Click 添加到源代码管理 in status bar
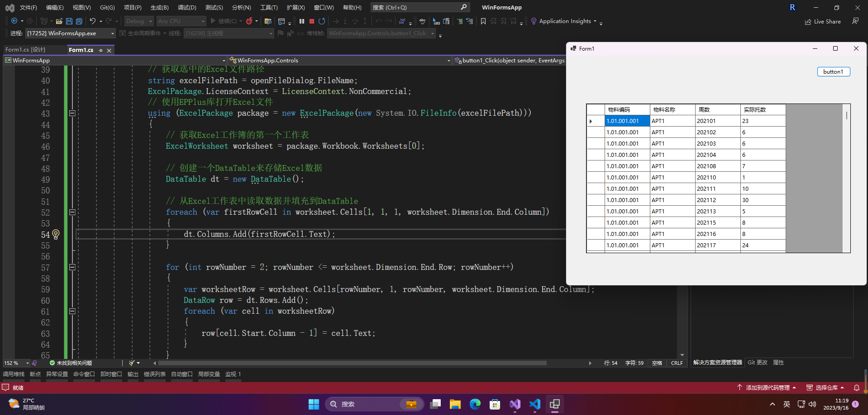 point(766,388)
